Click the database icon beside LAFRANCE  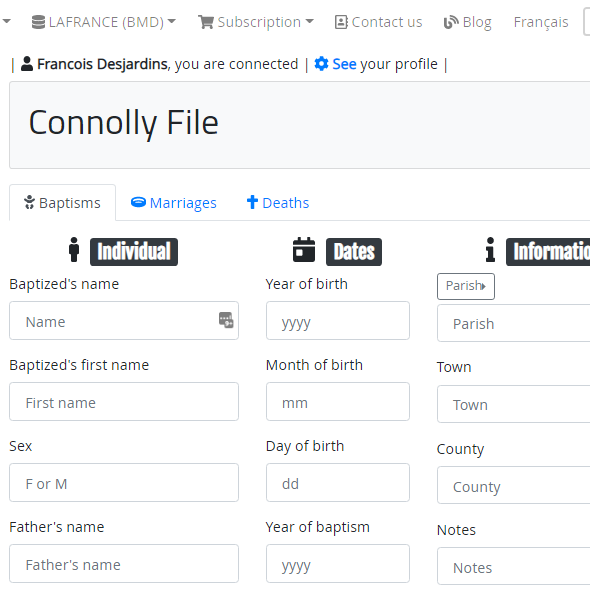coord(38,22)
